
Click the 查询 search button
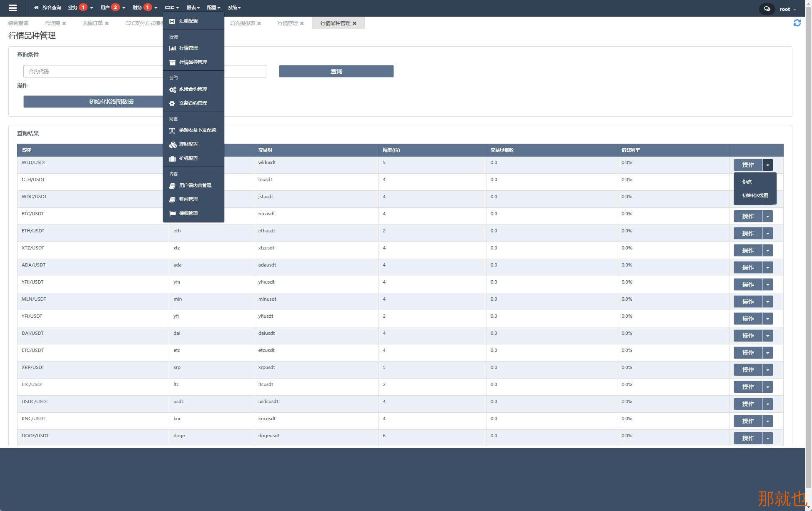coord(336,71)
